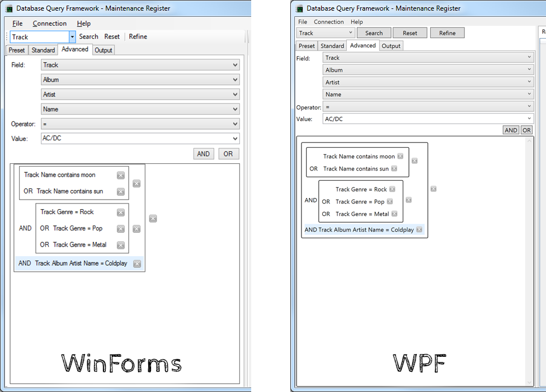The height and width of the screenshot is (392, 546).
Task: Open the Help menu in WinForms window
Action: click(83, 23)
